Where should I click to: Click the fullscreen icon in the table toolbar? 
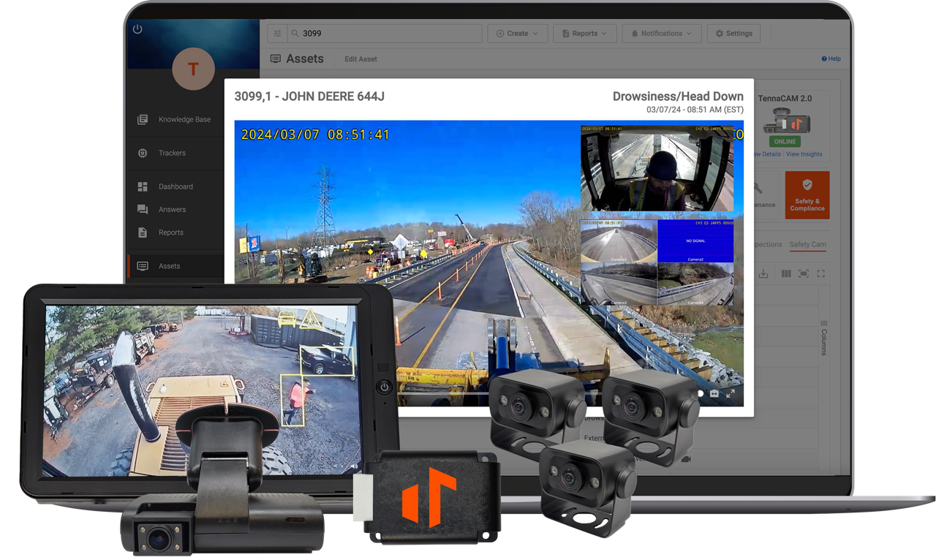[x=821, y=273]
